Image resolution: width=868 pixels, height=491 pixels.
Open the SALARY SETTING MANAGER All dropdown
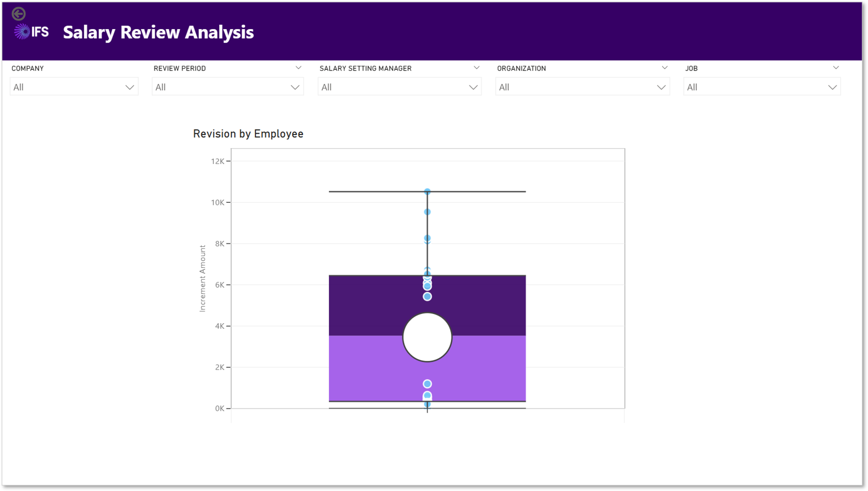399,87
